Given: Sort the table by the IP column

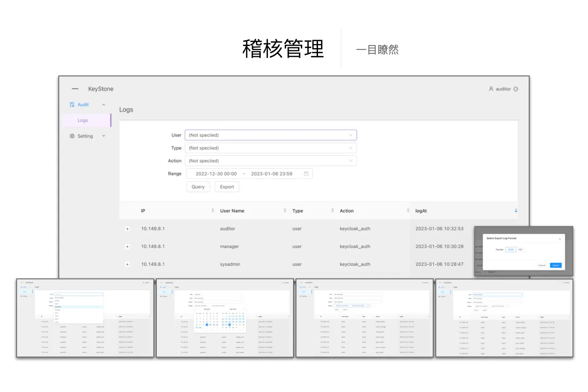Looking at the screenshot, I should coord(213,211).
